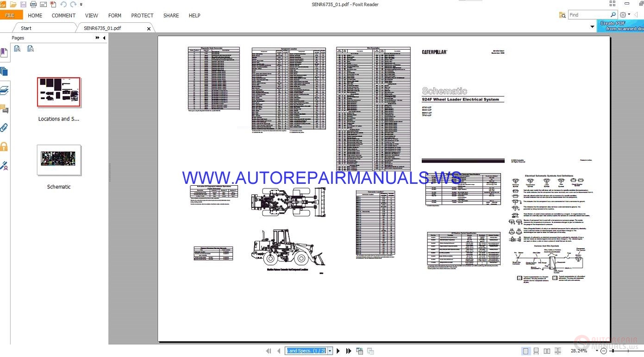Reduce page thumbnails in Pages panel
Viewport: 644px width, 357px height.
pyautogui.click(x=31, y=49)
